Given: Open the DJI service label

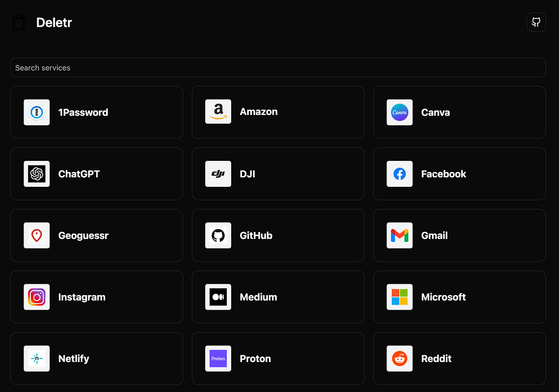Looking at the screenshot, I should point(248,174).
